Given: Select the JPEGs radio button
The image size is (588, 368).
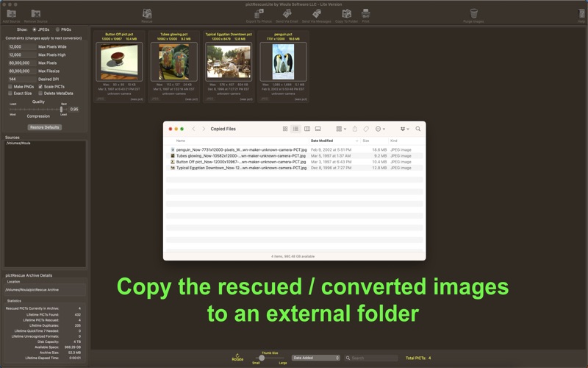Looking at the screenshot, I should pos(35,29).
